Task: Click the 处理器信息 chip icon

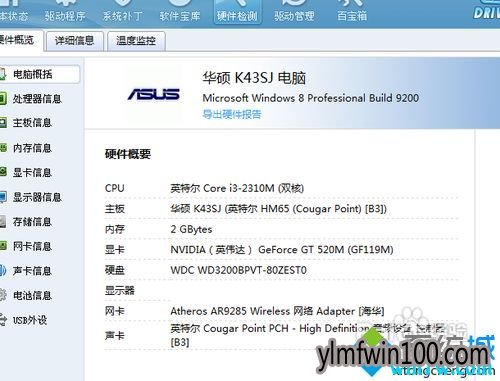Action: tap(3, 99)
